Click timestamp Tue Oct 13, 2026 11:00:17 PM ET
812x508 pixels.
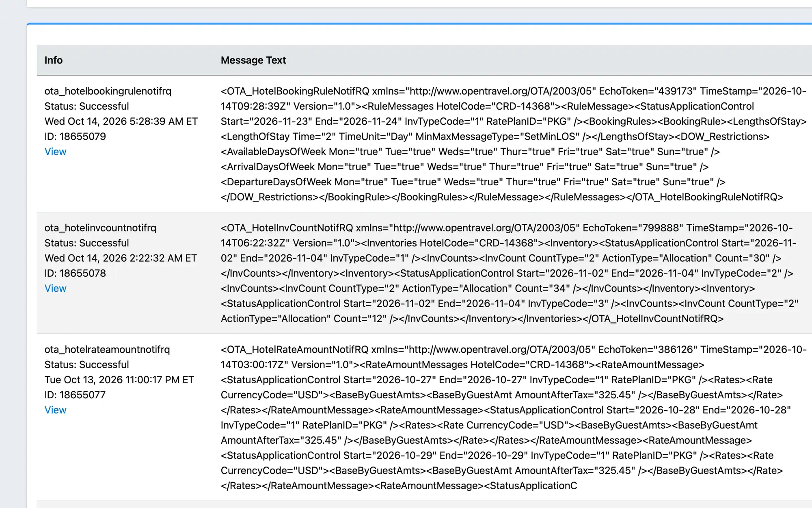pyautogui.click(x=119, y=380)
